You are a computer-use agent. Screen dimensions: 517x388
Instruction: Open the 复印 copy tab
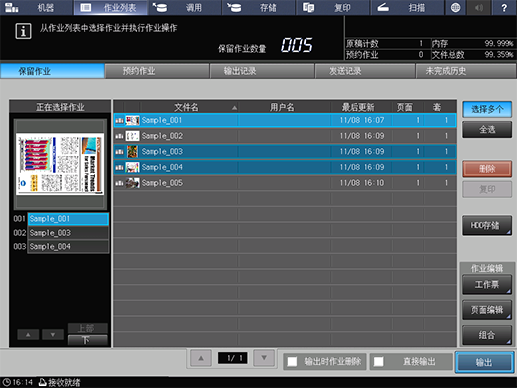click(x=333, y=7)
